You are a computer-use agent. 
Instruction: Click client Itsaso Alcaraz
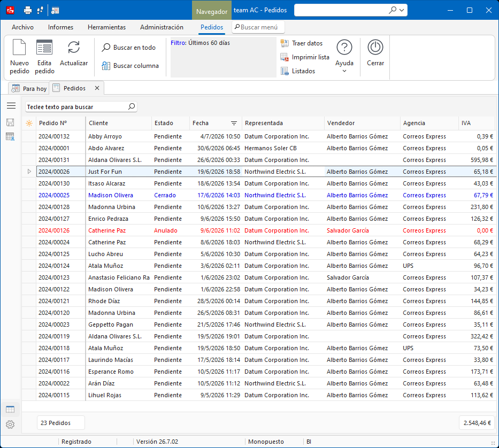[x=107, y=183]
